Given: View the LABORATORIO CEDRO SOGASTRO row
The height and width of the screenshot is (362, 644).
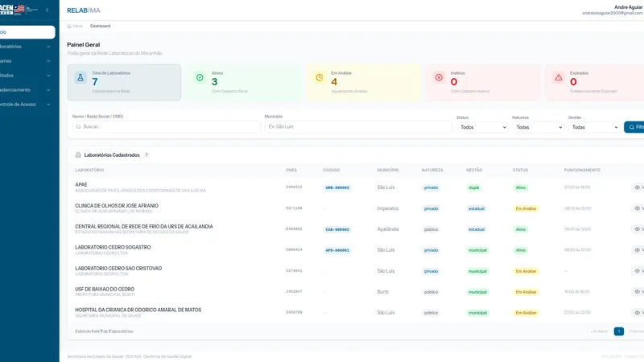Looking at the screenshot, I should click(x=637, y=250).
